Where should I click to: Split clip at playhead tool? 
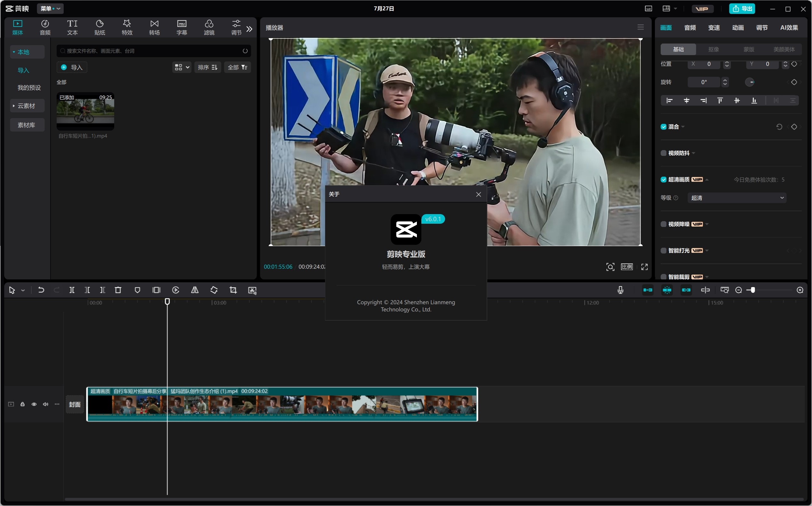click(72, 290)
